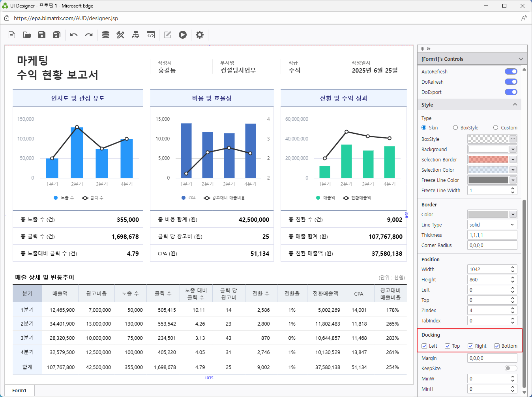
Task: Switch to the Form1 tab
Action: [19, 390]
